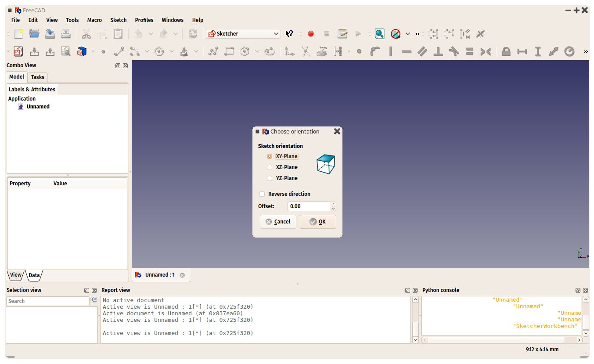Open the Macro menu
The image size is (594, 364).
94,20
